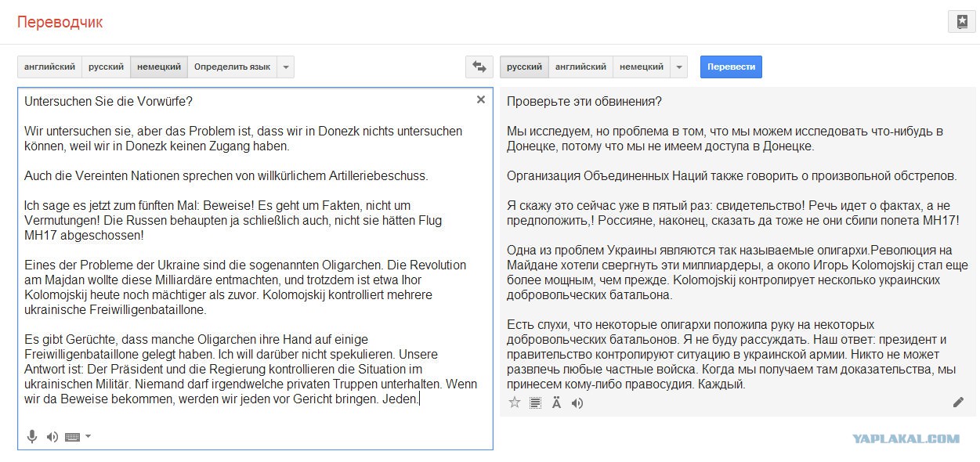This screenshot has width=980, height=462.
Task: Save translation with the star icon
Action: pos(515,402)
